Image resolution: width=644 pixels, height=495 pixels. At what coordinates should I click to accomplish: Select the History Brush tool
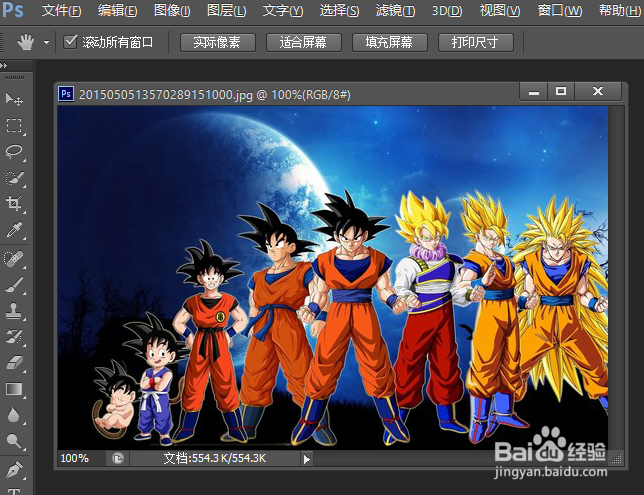(x=14, y=337)
